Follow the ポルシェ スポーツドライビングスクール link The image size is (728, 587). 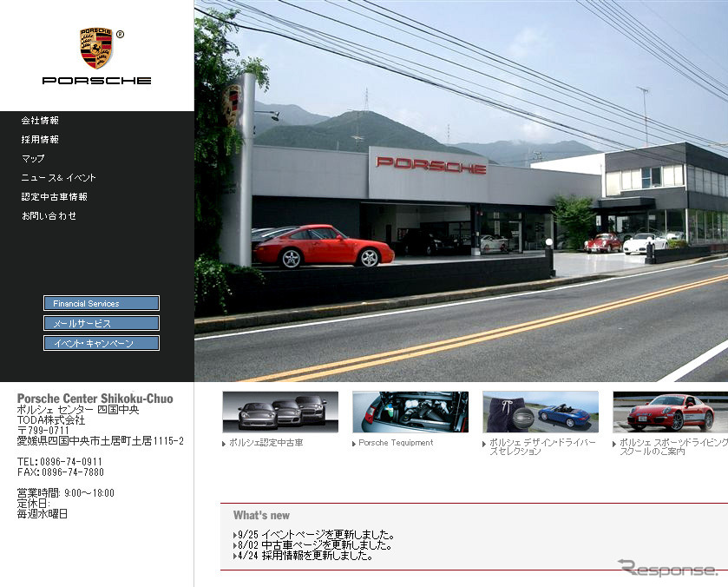pos(673,446)
